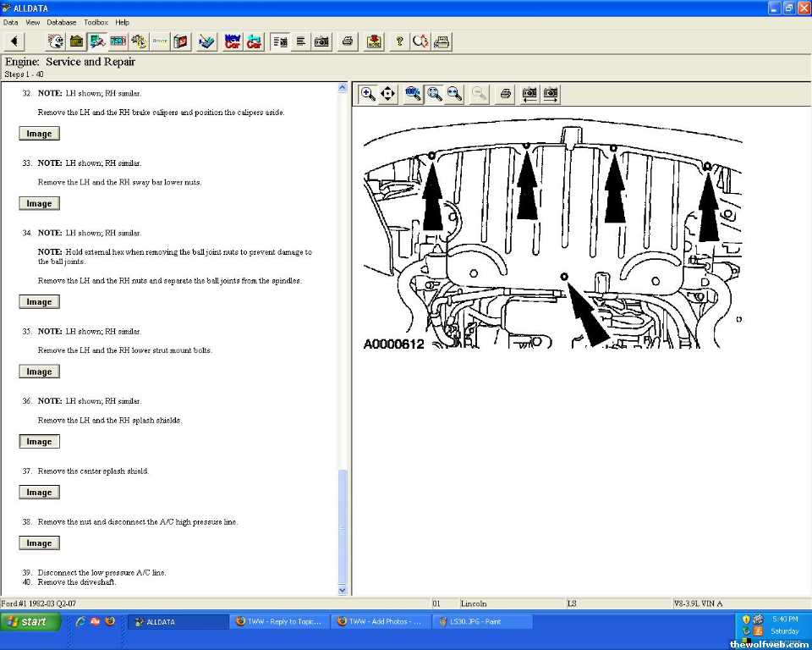
Task: Go to the previous image camera icon
Action: (529, 94)
